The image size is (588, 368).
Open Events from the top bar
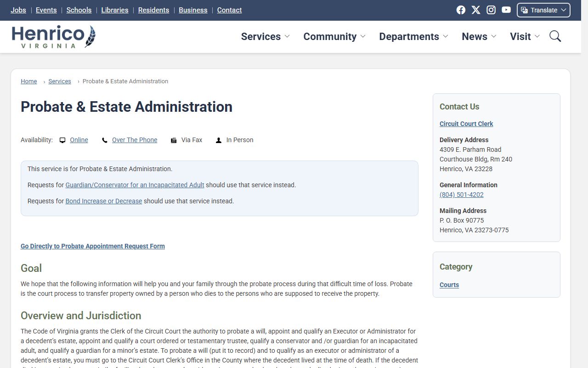pyautogui.click(x=46, y=10)
